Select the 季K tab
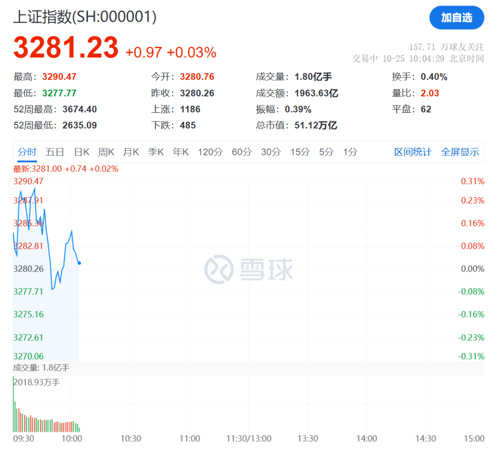The height and width of the screenshot is (450, 500). point(156,152)
